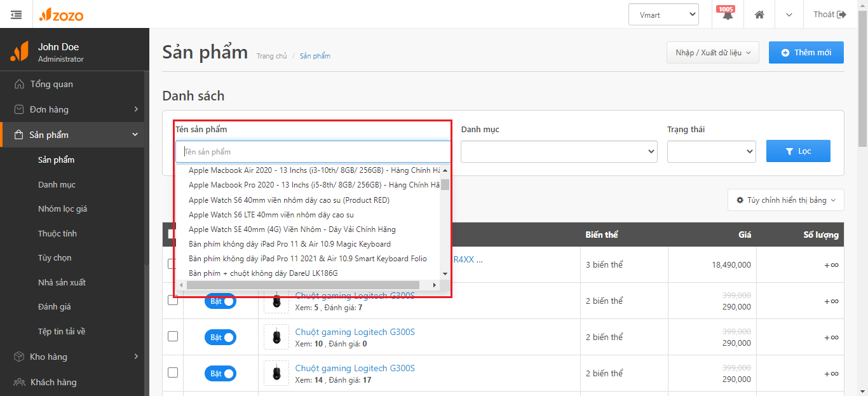Toggle Bật switch on row with Xem: 10

pyautogui.click(x=220, y=338)
